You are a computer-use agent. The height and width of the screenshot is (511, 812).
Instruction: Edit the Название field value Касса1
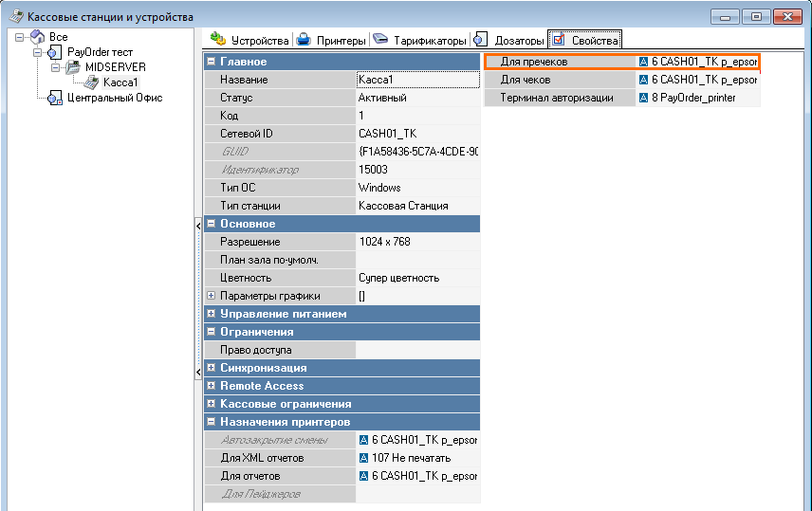(417, 80)
